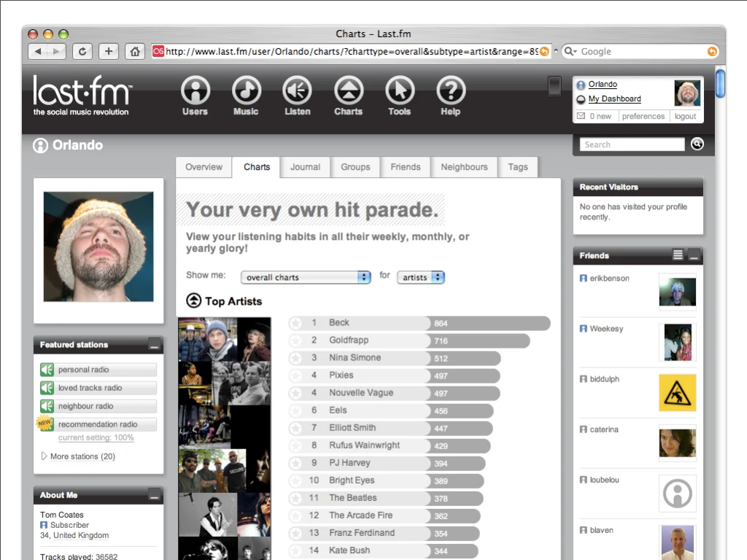The image size is (747, 560).
Task: Open the overall charts dropdown
Action: click(306, 277)
